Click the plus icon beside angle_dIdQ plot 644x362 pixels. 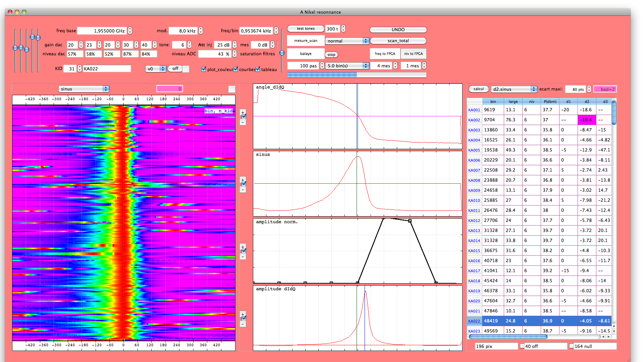[243, 112]
